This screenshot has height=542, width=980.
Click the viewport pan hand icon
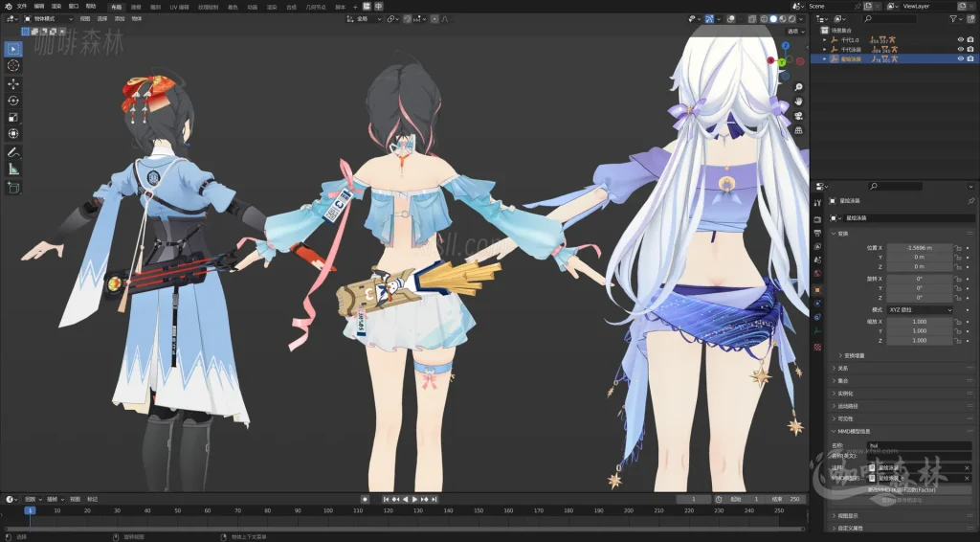[x=798, y=102]
